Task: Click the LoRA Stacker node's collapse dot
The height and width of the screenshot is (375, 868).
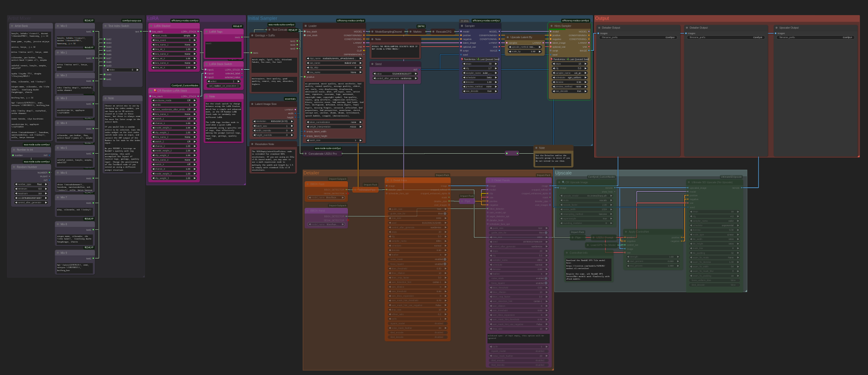Action: [151, 26]
